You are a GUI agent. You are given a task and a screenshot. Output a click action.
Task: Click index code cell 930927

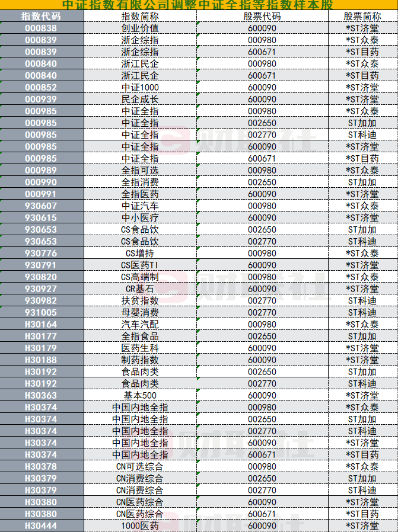(42, 289)
